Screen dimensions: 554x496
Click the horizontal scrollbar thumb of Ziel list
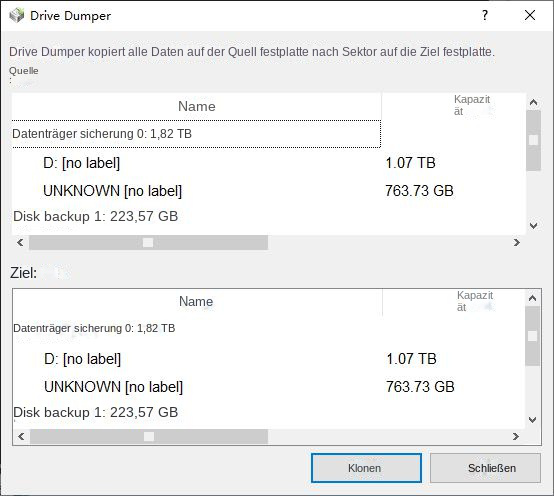click(149, 437)
